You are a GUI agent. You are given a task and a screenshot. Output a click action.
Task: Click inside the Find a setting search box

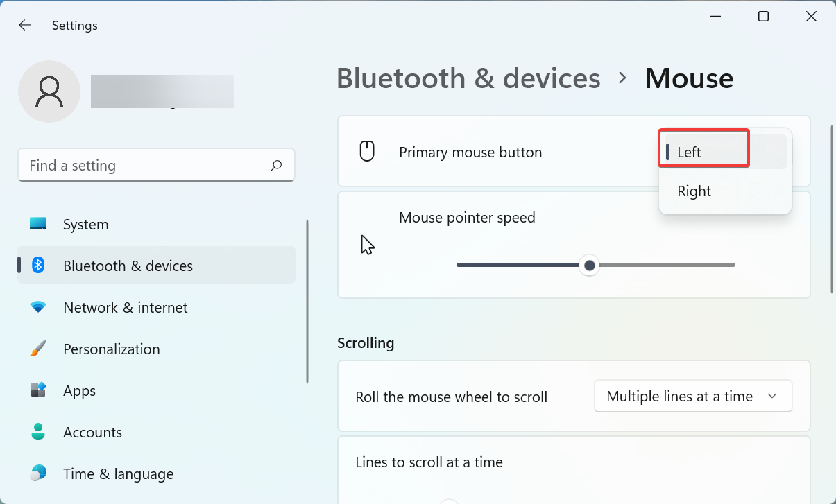tap(156, 165)
